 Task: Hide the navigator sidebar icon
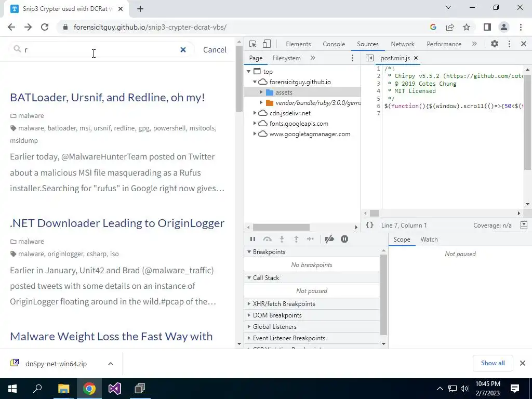(x=369, y=58)
